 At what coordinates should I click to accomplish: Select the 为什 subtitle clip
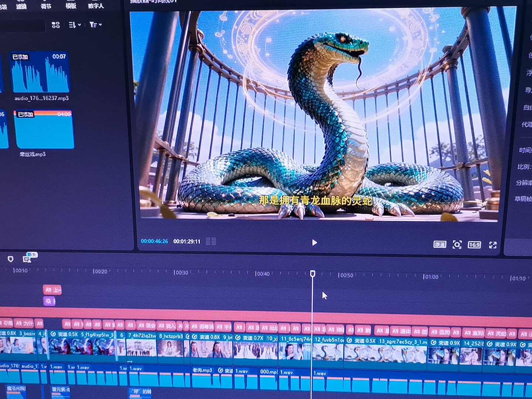pyautogui.click(x=24, y=323)
